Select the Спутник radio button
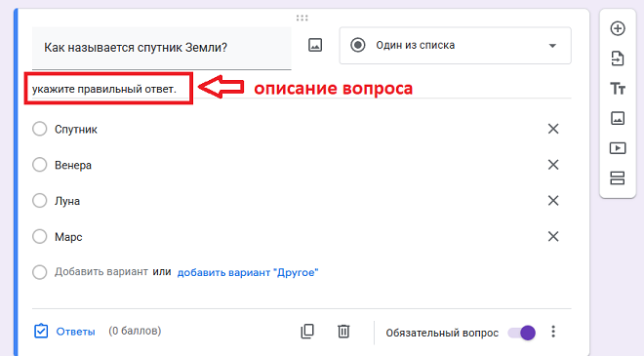 (x=39, y=129)
